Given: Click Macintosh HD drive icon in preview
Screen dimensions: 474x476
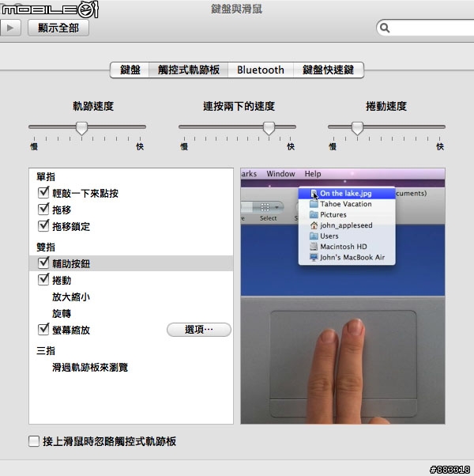Looking at the screenshot, I should click(x=314, y=247).
